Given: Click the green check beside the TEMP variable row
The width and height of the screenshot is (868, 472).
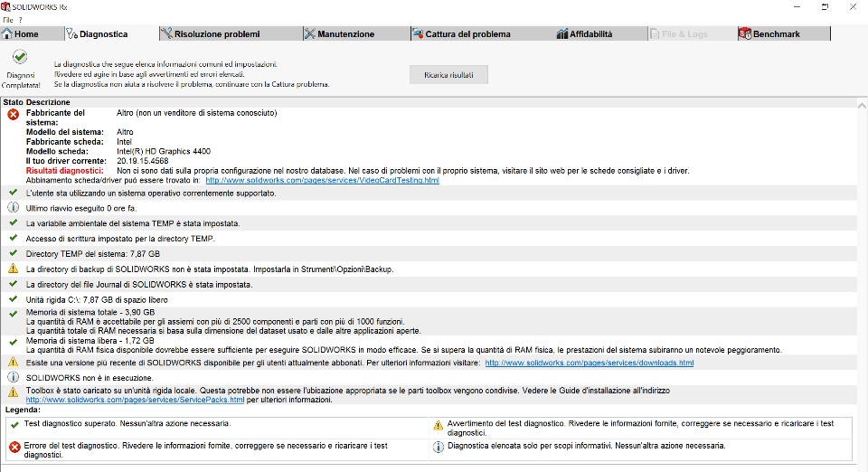Looking at the screenshot, I should pyautogui.click(x=14, y=222).
